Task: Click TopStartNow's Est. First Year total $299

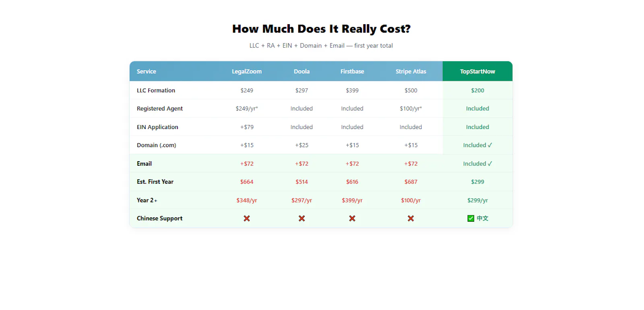Action: (x=477, y=182)
